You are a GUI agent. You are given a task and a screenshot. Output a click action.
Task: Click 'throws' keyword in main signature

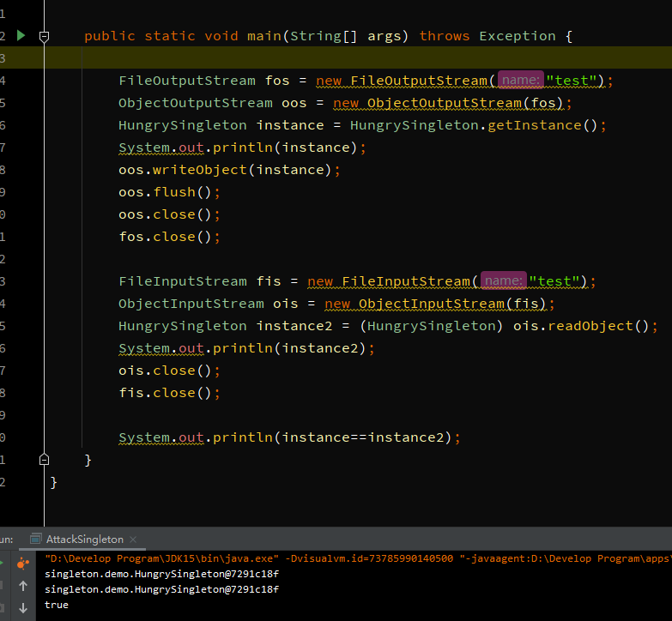tap(444, 35)
